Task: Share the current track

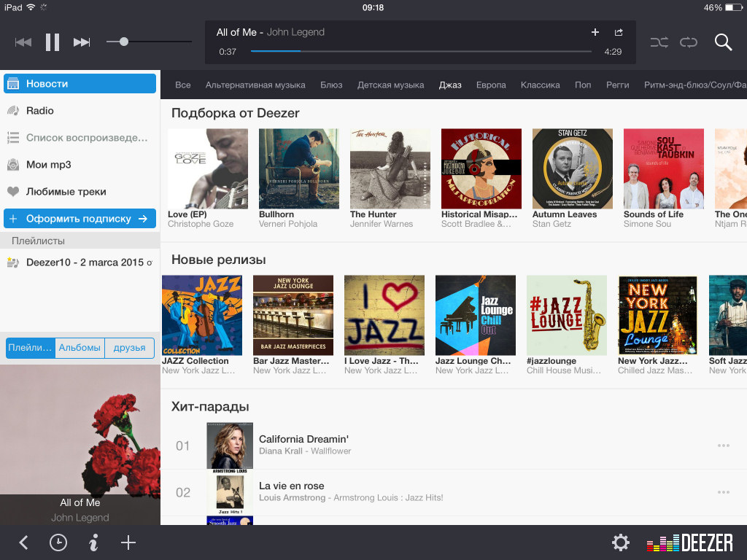Action: coord(619,32)
